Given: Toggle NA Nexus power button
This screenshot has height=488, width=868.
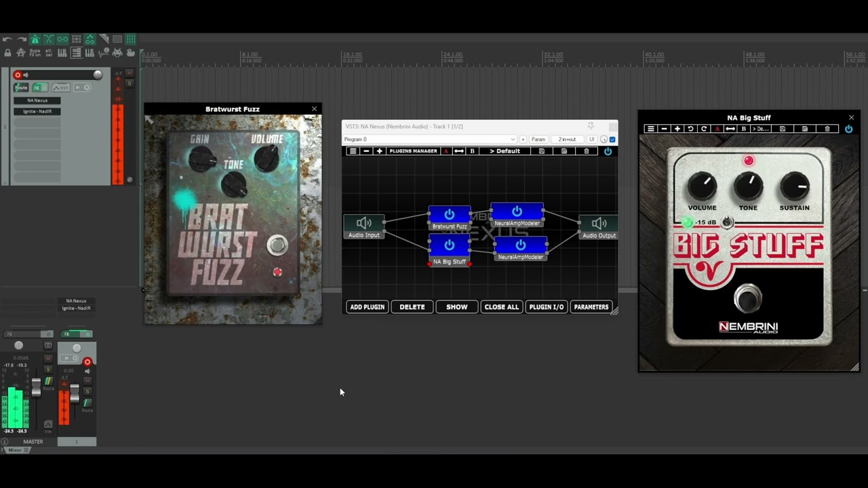Looking at the screenshot, I should tap(608, 151).
